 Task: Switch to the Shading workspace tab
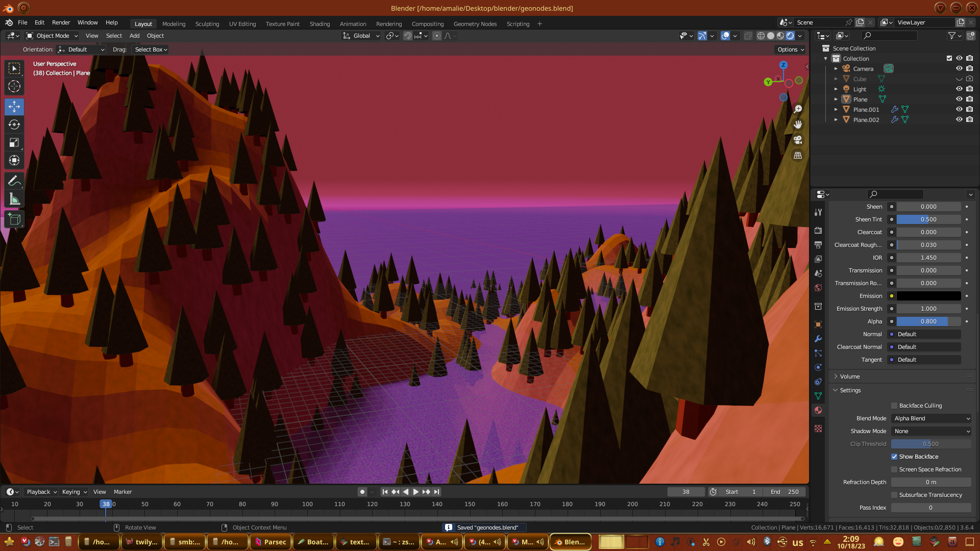pos(320,24)
